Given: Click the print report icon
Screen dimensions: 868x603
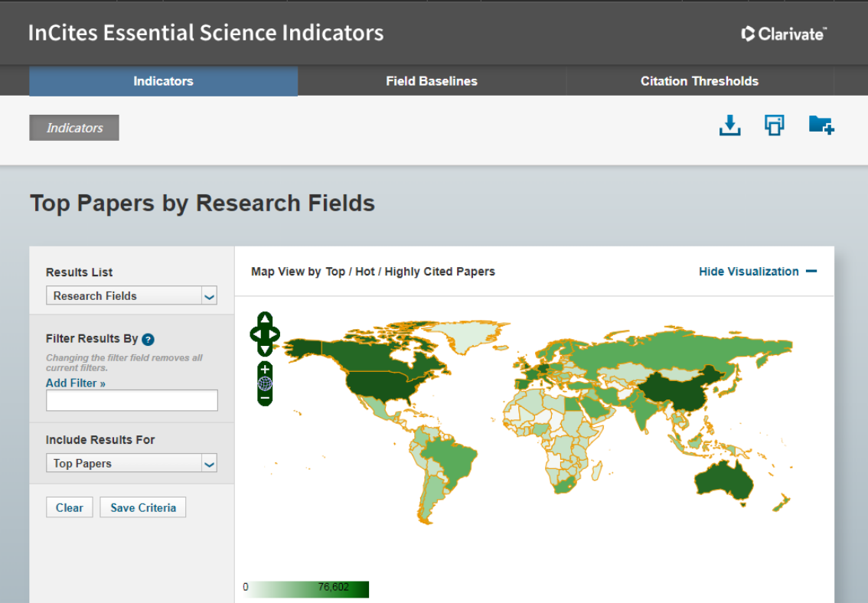Looking at the screenshot, I should [x=774, y=125].
